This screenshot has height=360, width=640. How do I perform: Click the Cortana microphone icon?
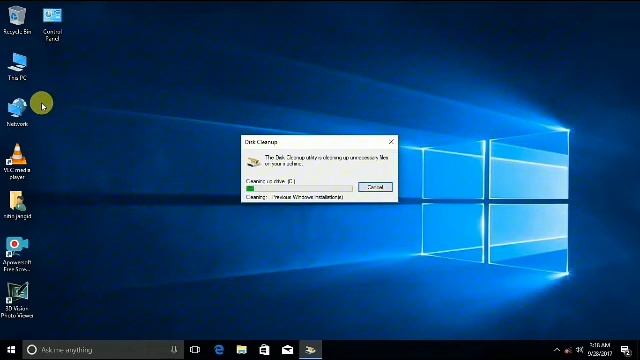tap(174, 350)
